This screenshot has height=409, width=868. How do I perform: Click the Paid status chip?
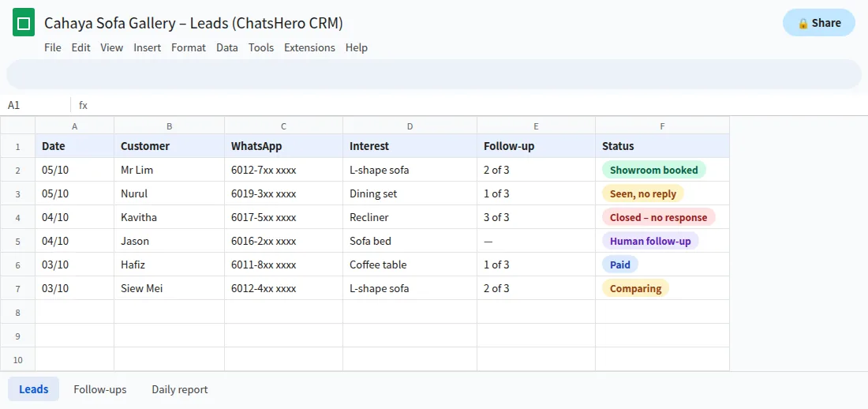click(x=620, y=265)
